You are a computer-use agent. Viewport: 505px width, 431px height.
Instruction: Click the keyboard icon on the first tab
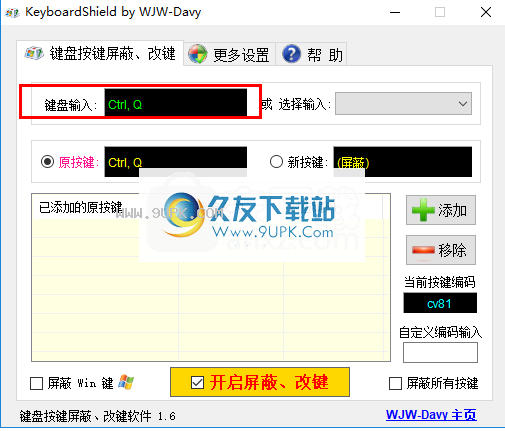(34, 53)
